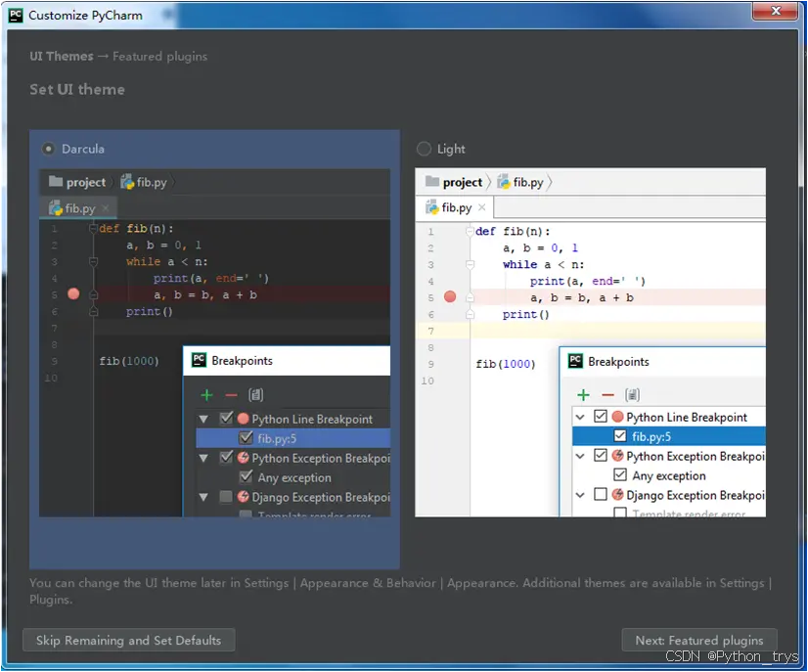Collapse Python Exception Breakpoint in Darcula preview
The image size is (808, 672).
203,458
